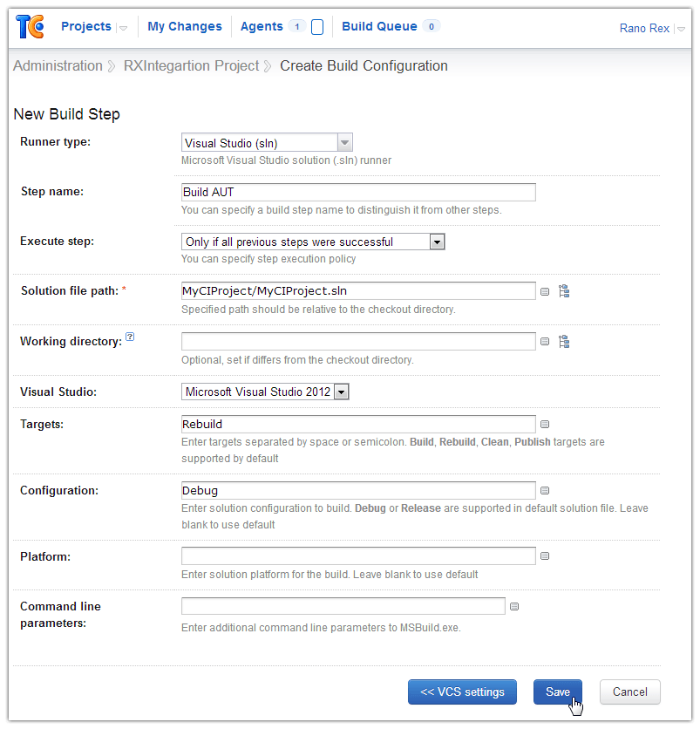Open parameter picker for Solution file path
Viewport: 700px width, 729px height.
545,292
